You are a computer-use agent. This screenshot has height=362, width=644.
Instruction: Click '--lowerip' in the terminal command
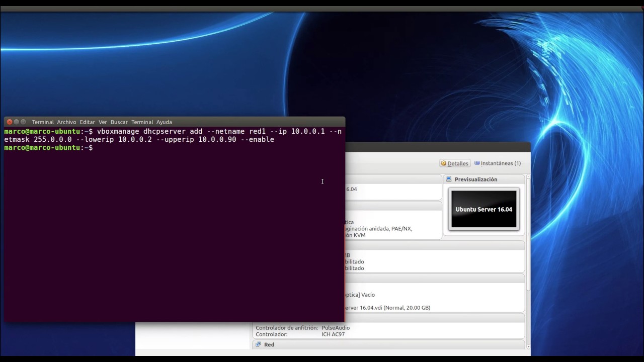point(95,140)
